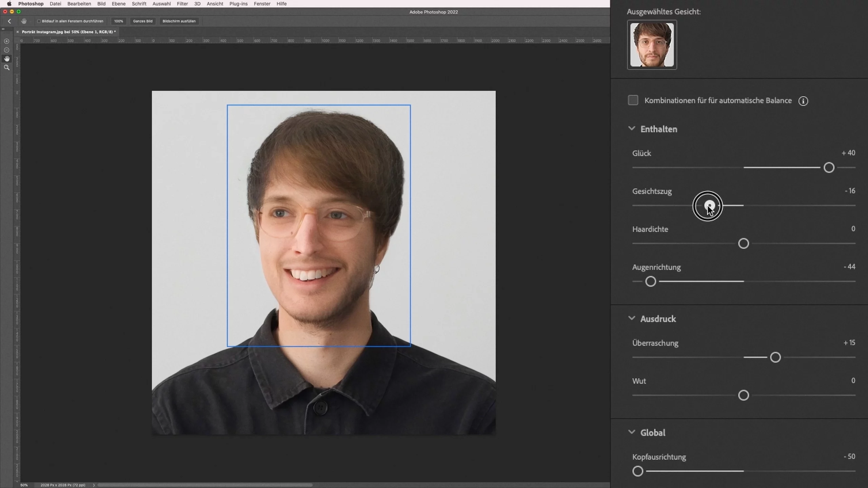Select the subtract minus circle tool
This screenshot has height=488, width=868.
6,50
